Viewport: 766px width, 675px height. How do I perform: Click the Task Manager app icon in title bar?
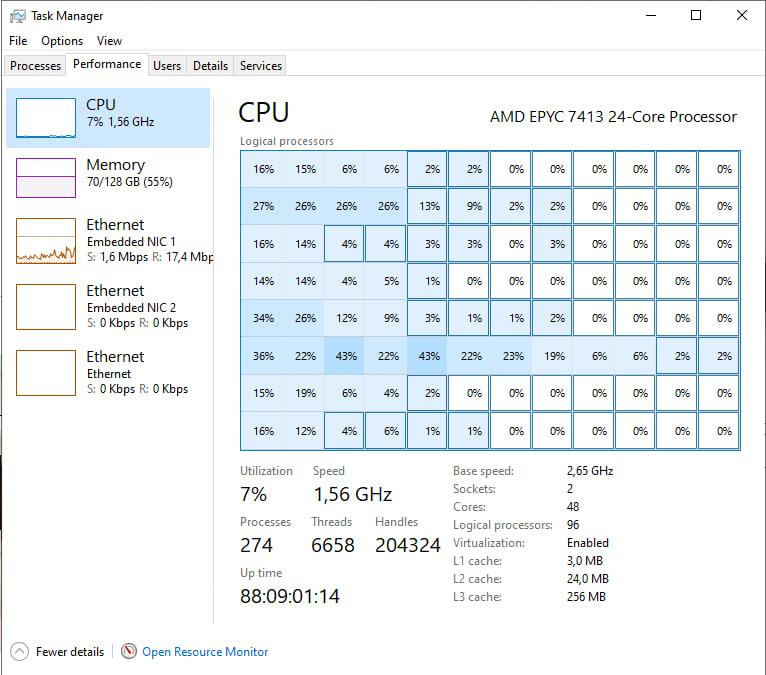click(x=18, y=16)
